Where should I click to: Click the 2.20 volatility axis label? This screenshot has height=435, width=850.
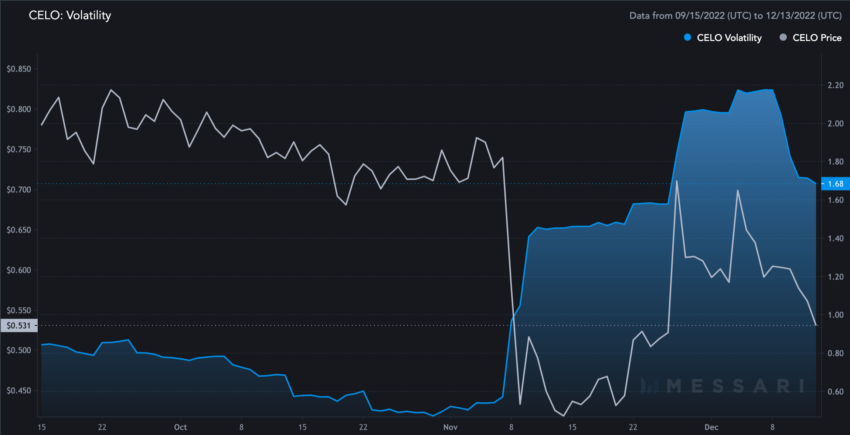click(x=834, y=85)
